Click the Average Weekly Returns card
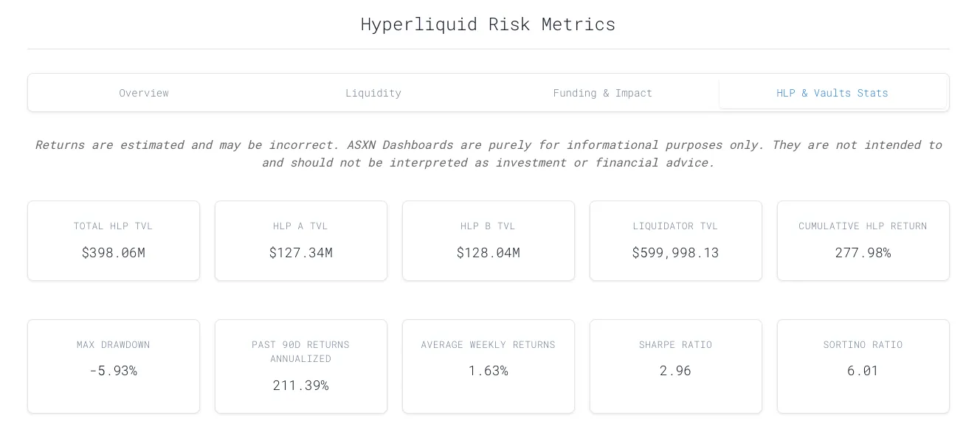 [489, 366]
